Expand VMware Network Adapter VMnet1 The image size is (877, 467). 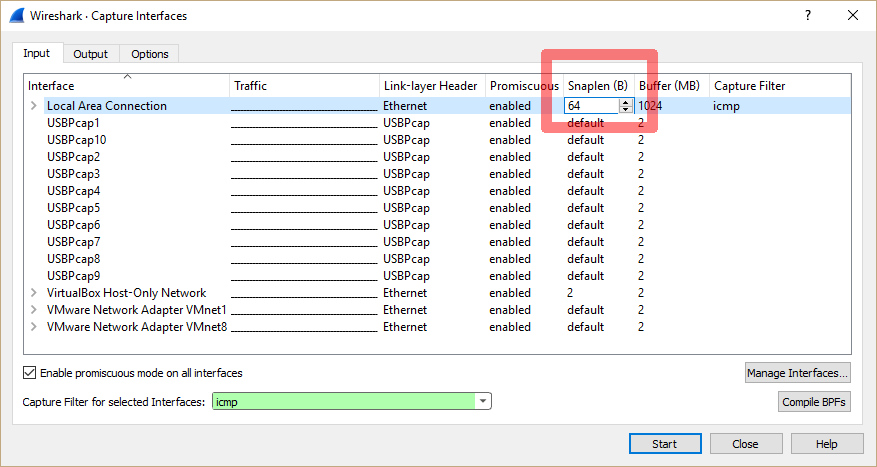pyautogui.click(x=34, y=310)
